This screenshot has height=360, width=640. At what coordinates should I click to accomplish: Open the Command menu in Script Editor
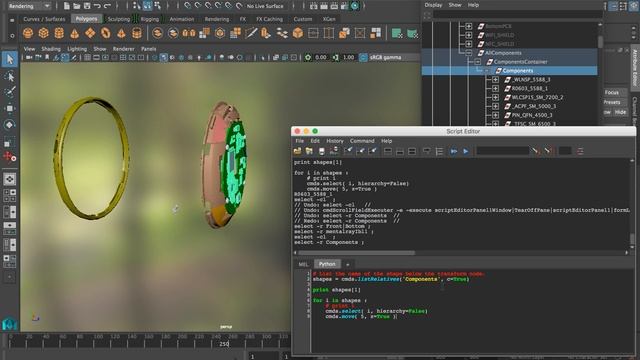coord(362,141)
